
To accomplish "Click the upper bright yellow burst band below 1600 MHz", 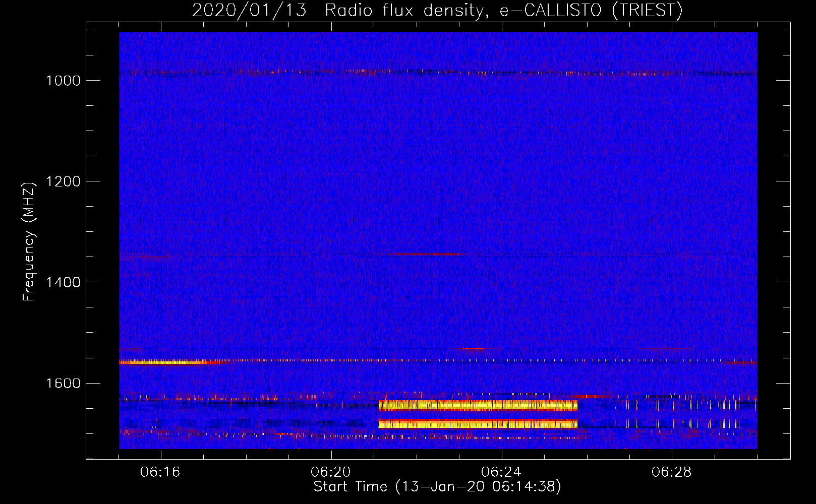I will click(x=478, y=405).
